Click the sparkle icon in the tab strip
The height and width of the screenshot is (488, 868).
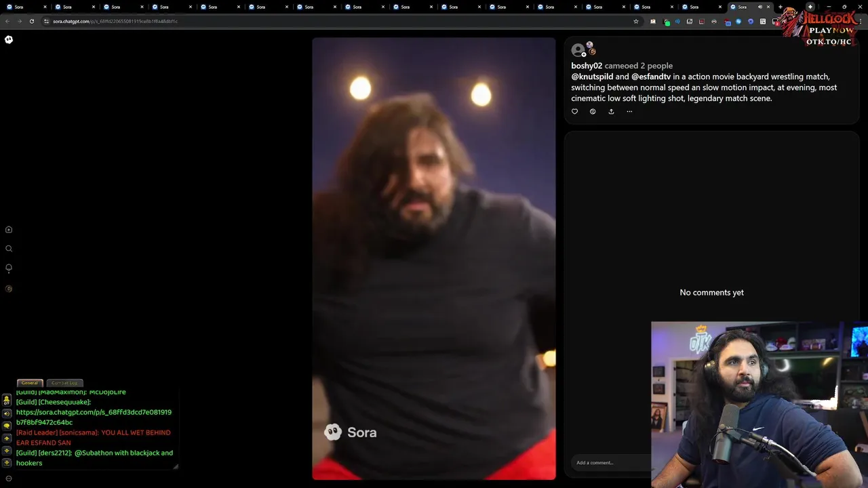810,7
